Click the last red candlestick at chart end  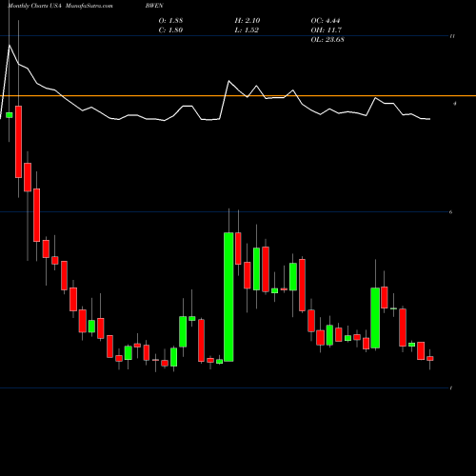(430, 358)
